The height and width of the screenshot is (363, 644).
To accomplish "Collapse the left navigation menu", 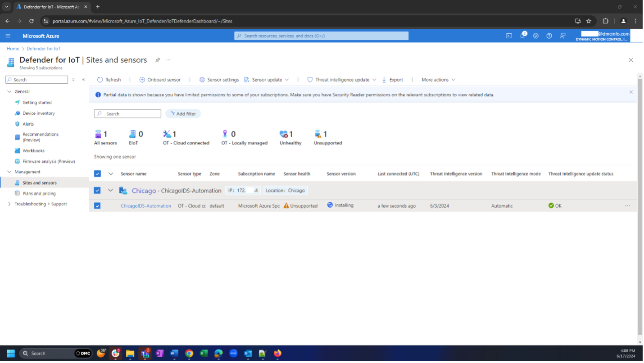I will [83, 80].
